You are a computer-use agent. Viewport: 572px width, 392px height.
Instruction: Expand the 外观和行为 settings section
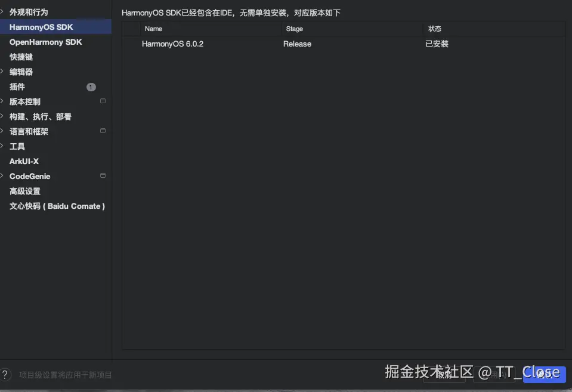[x=2, y=11]
